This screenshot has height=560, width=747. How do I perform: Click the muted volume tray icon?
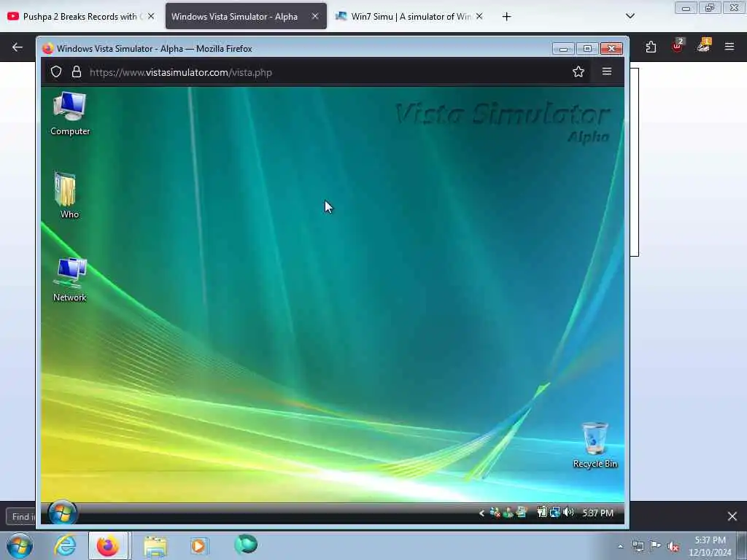tap(673, 547)
